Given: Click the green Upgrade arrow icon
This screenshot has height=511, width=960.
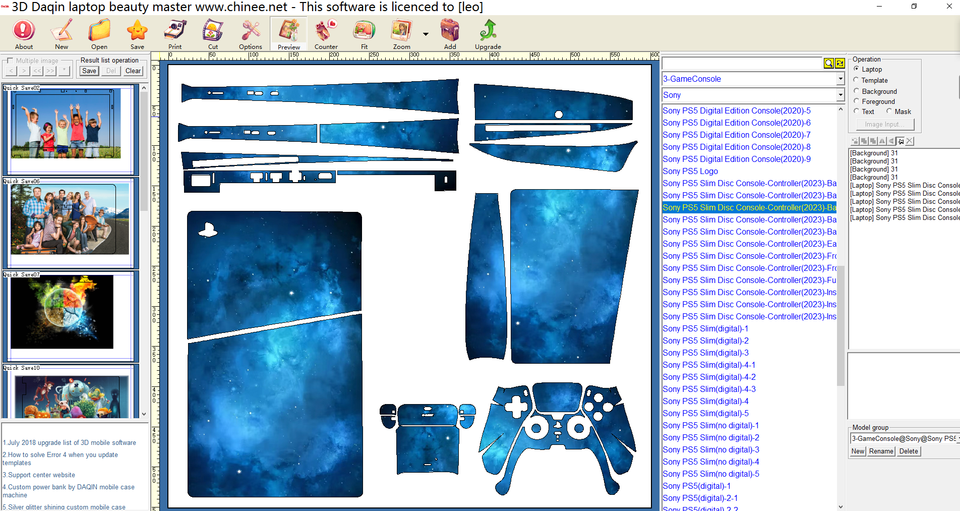Looking at the screenshot, I should (x=488, y=34).
